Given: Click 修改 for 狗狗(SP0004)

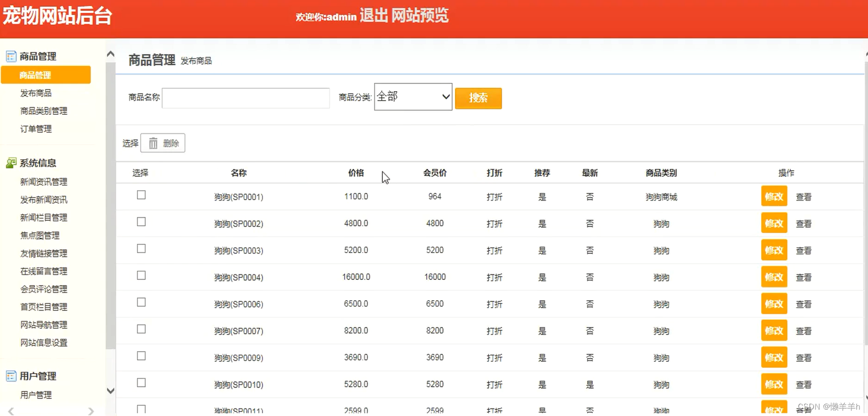Looking at the screenshot, I should pyautogui.click(x=774, y=277).
